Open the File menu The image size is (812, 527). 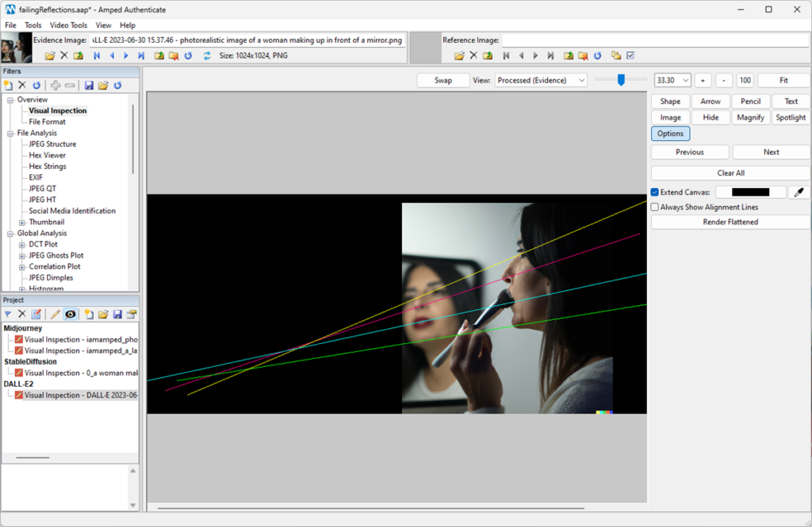tap(10, 25)
